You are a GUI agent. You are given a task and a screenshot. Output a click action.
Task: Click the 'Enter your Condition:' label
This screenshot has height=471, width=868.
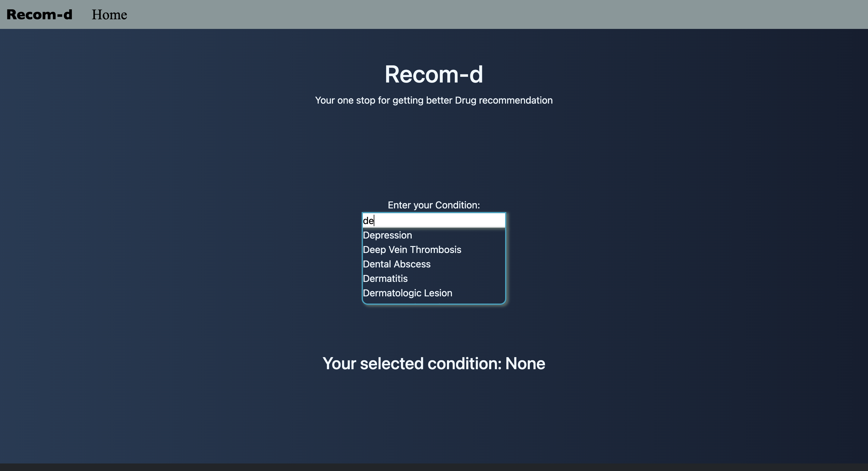434,205
